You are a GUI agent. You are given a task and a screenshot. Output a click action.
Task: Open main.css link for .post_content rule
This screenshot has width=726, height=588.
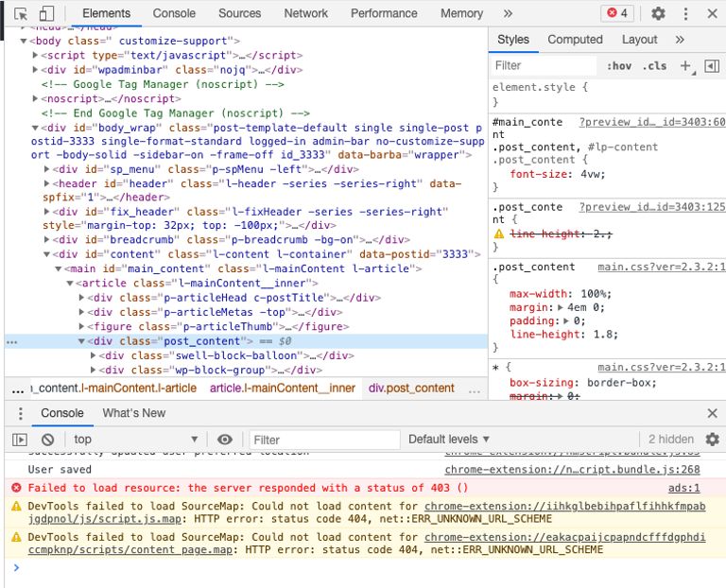pos(662,268)
